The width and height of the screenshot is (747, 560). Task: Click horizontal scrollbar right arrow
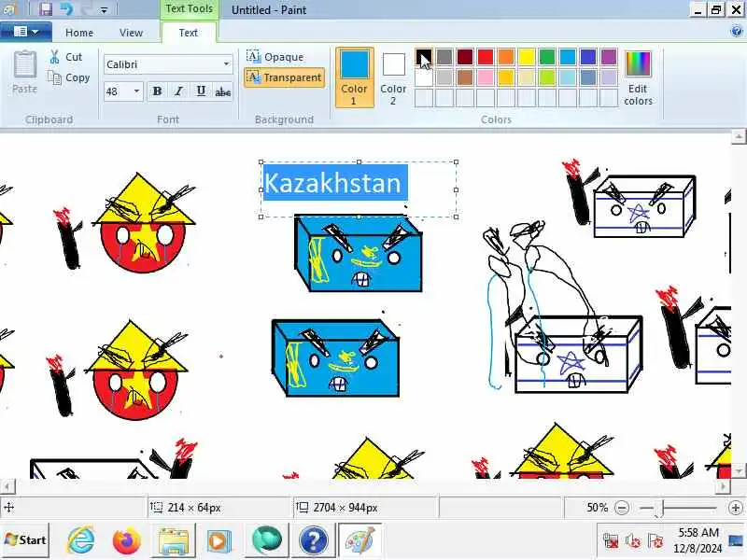pos(724,486)
